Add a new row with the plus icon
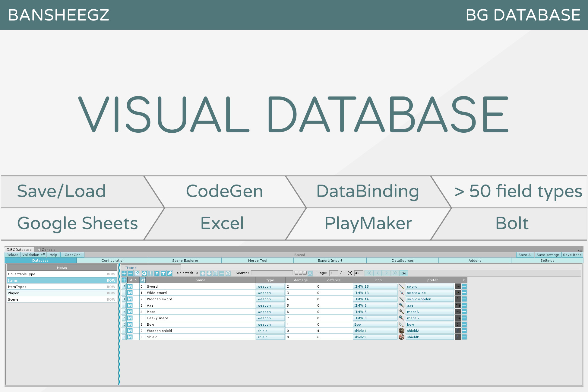This screenshot has height=392, width=588. click(124, 273)
